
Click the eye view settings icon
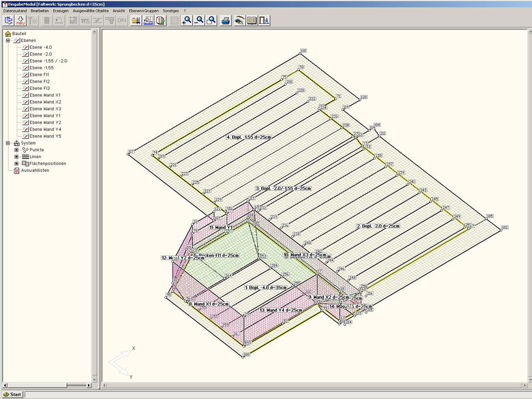point(239,21)
